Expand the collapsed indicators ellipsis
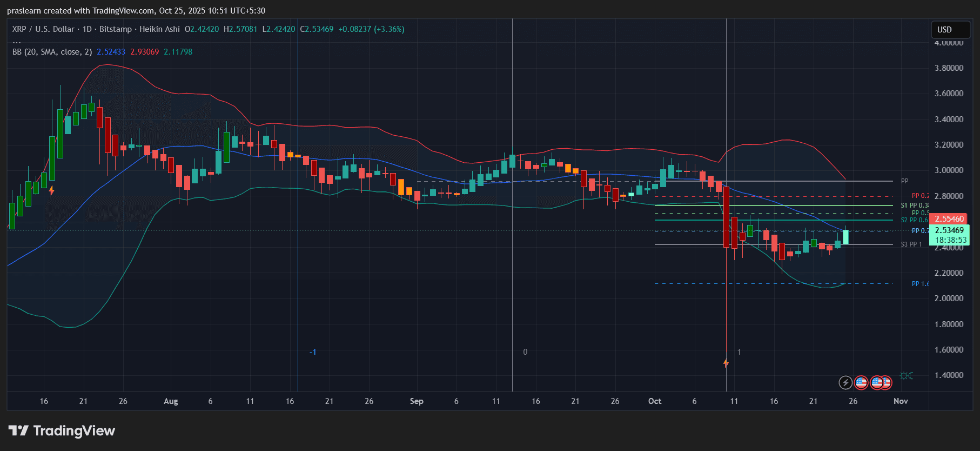980x451 pixels. (17, 42)
